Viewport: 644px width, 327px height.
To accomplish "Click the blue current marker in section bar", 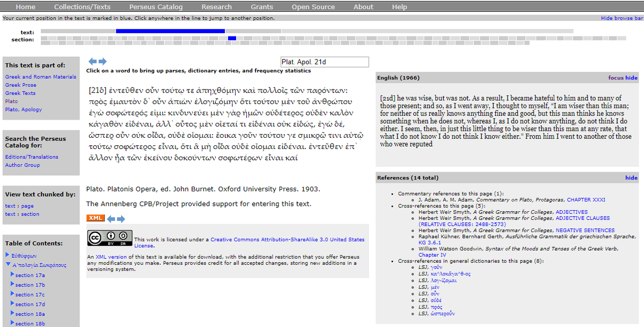I will [x=232, y=38].
